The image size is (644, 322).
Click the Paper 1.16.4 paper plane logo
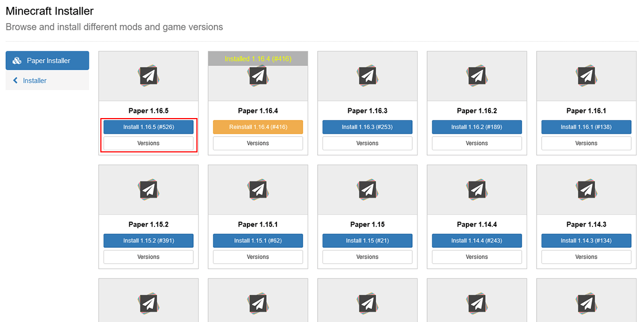[x=258, y=76]
